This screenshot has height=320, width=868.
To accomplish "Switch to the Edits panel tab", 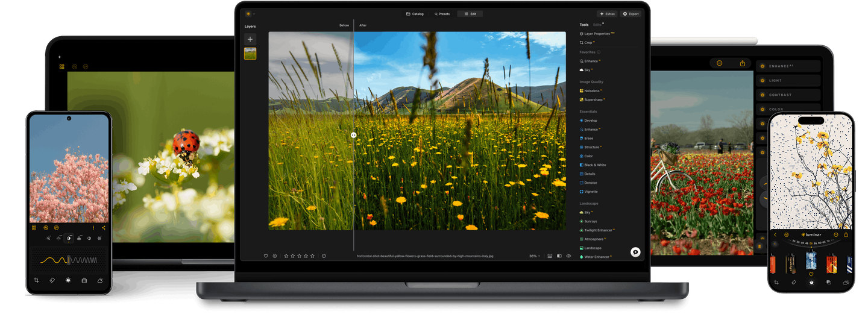I will click(x=598, y=25).
